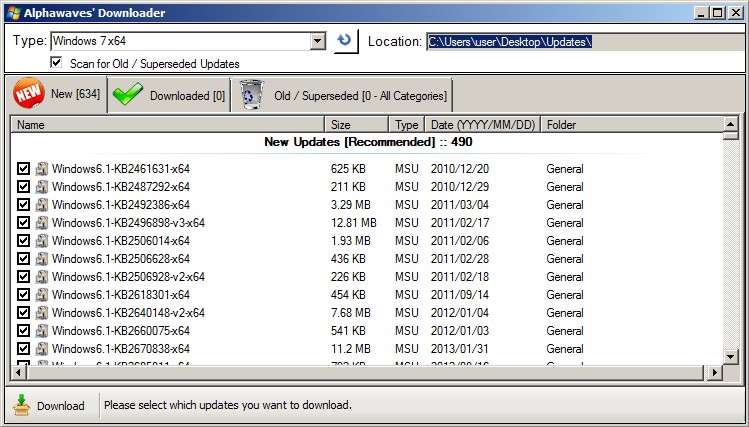
Task: Select row name Windows6.1-KB2461631-x64
Action: coord(121,169)
